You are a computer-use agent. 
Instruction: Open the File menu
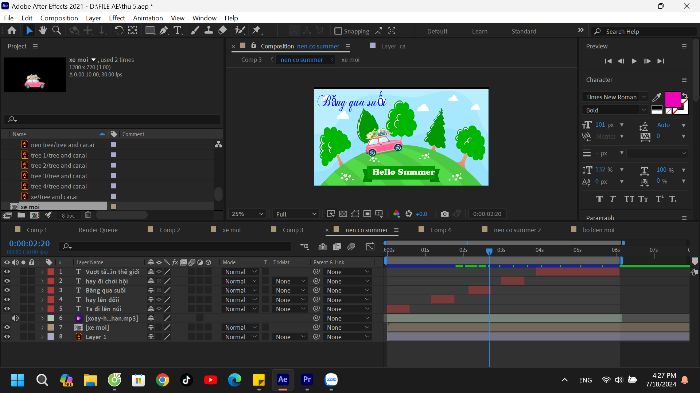pyautogui.click(x=8, y=18)
